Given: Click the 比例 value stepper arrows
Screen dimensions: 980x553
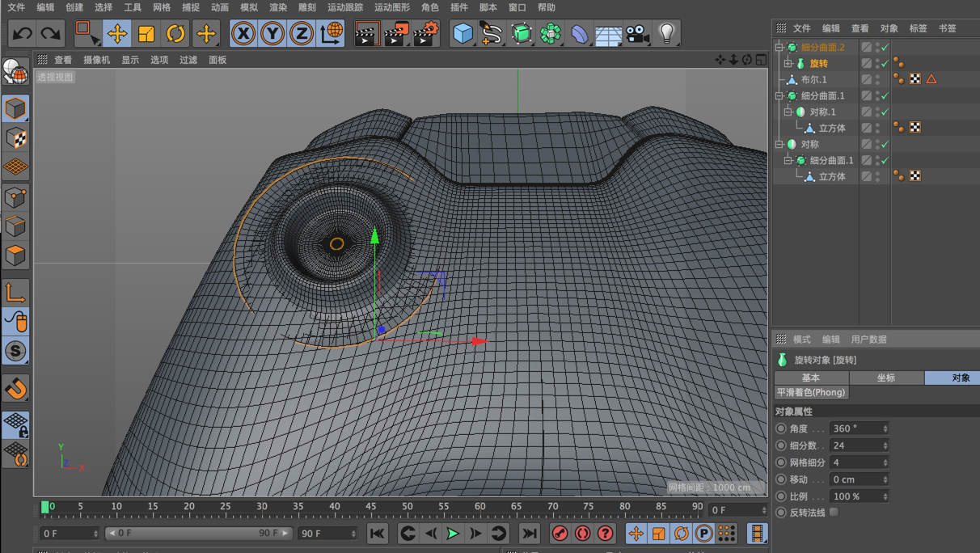Looking at the screenshot, I should pyautogui.click(x=885, y=496).
